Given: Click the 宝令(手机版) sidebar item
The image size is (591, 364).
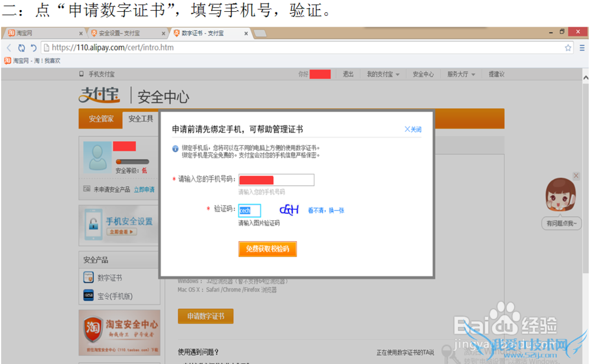Looking at the screenshot, I should click(x=108, y=296).
